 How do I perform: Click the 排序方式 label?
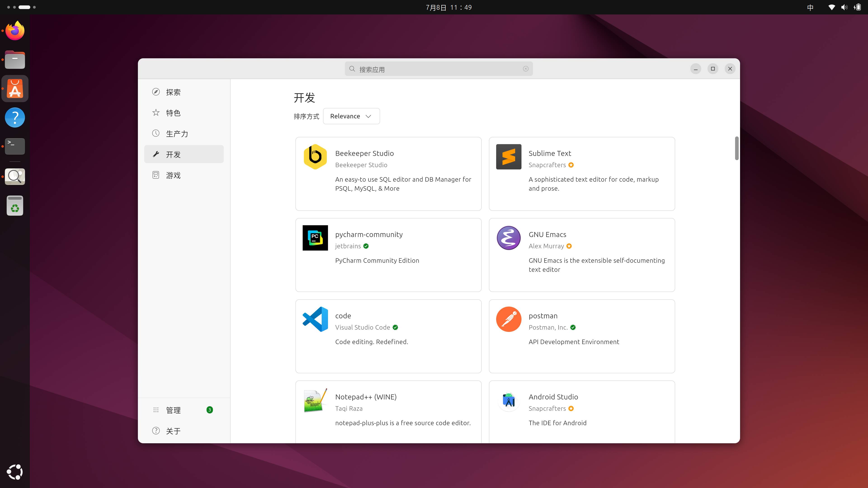coord(306,116)
